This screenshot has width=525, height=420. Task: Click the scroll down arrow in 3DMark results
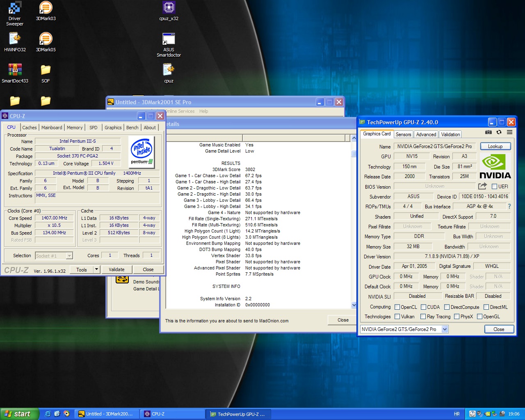click(354, 305)
